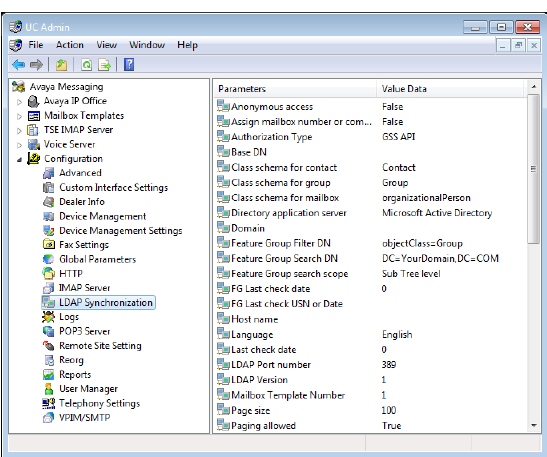547x457 pixels.
Task: Open the Action menu
Action: [x=70, y=45]
